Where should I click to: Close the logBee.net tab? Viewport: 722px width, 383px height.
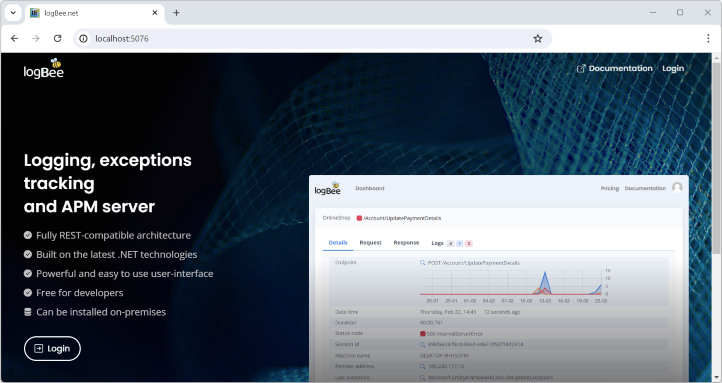[155, 13]
